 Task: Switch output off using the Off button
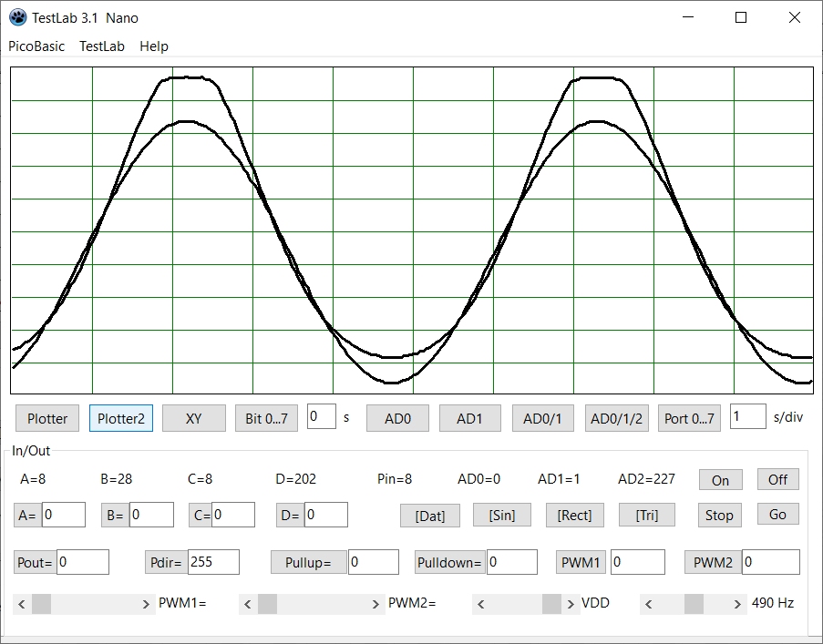click(777, 479)
